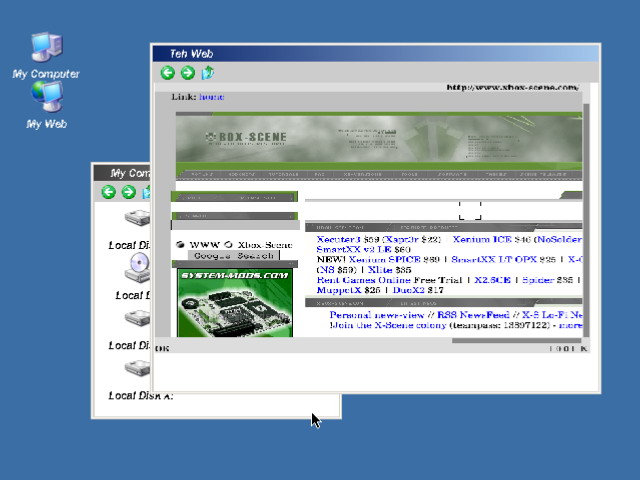Image resolution: width=640 pixels, height=480 pixels.
Task: Open the My Web desktop icon
Action: pyautogui.click(x=47, y=97)
